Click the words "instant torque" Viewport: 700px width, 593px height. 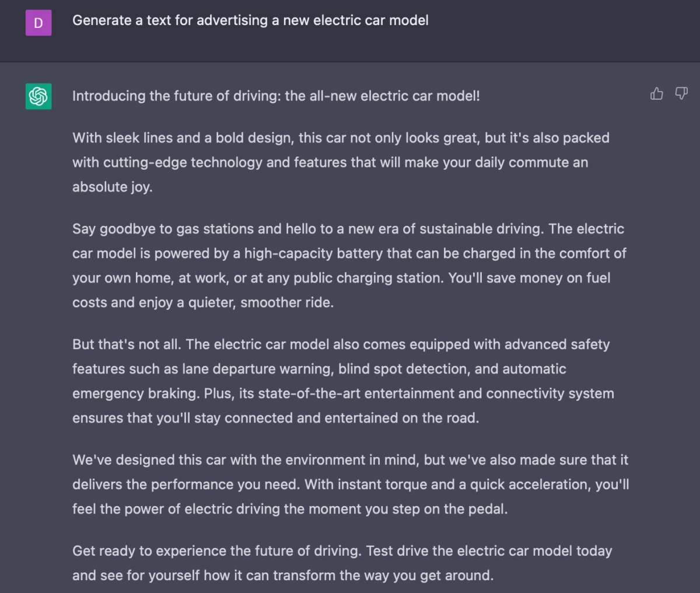coord(384,484)
